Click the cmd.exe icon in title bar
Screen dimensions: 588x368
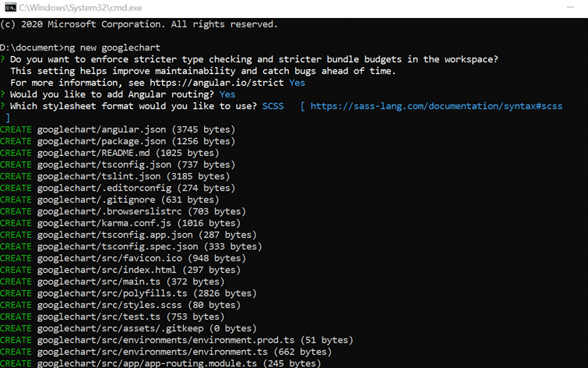[10, 8]
